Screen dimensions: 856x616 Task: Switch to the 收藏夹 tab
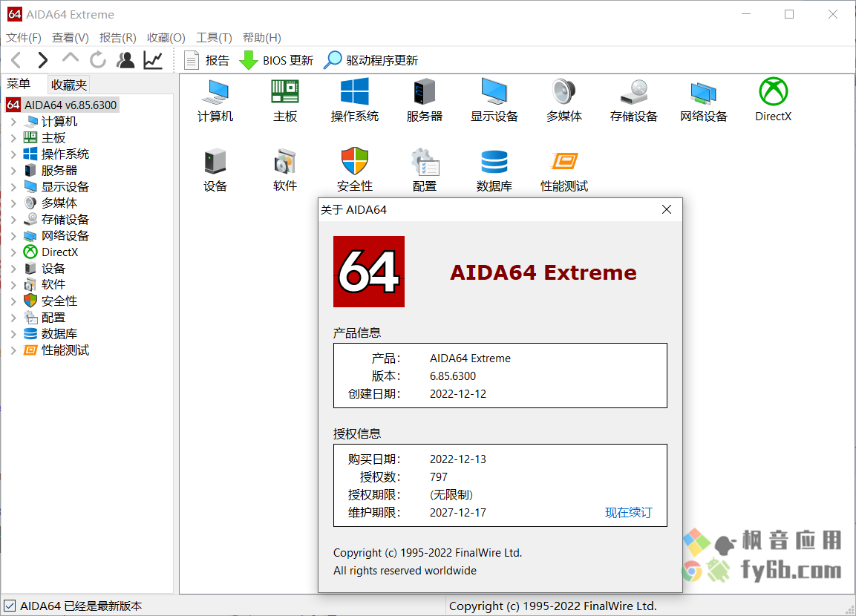click(x=69, y=85)
